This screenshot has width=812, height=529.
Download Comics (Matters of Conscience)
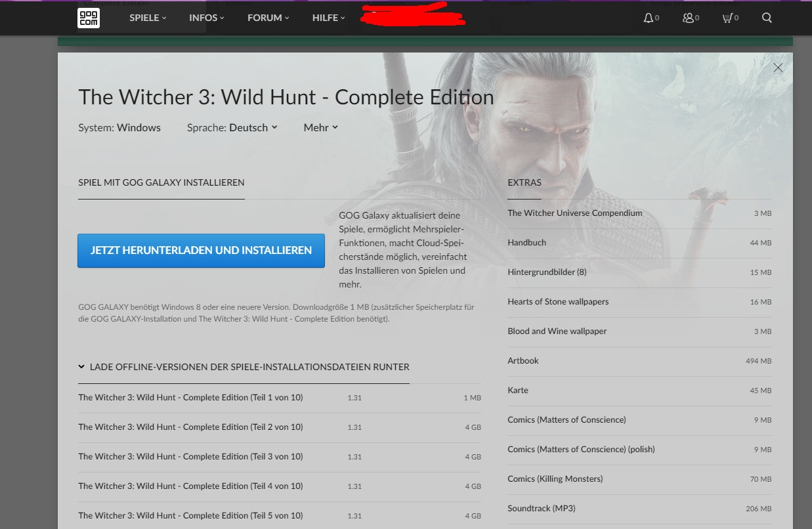coord(639,420)
